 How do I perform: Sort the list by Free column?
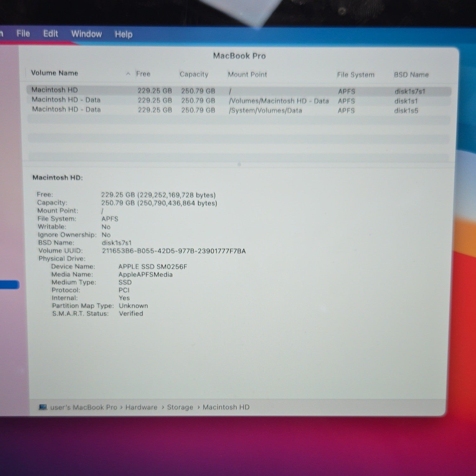tap(143, 74)
